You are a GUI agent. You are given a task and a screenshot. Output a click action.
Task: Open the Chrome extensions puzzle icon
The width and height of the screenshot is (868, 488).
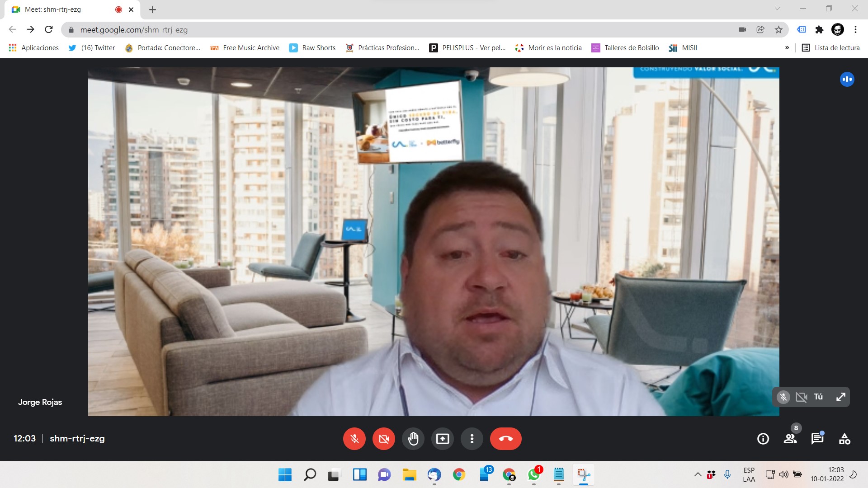tap(819, 30)
